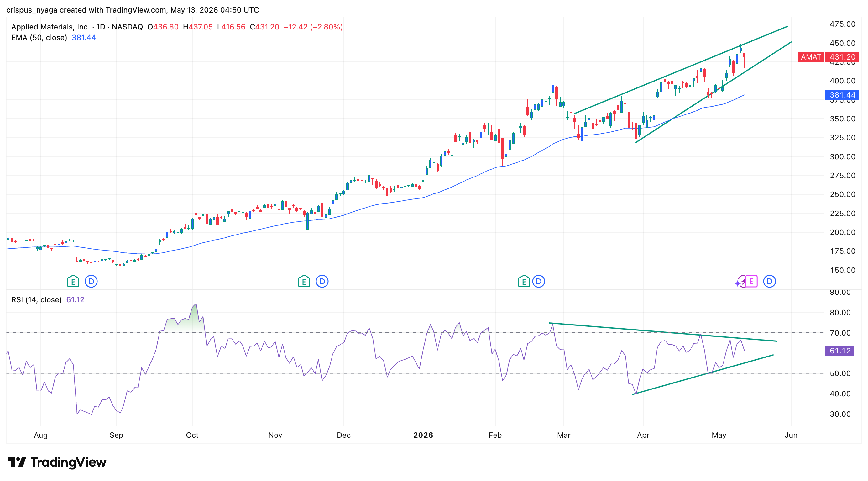Click the 200.00 price axis label
Screen dimensions: 868x481
(842, 232)
